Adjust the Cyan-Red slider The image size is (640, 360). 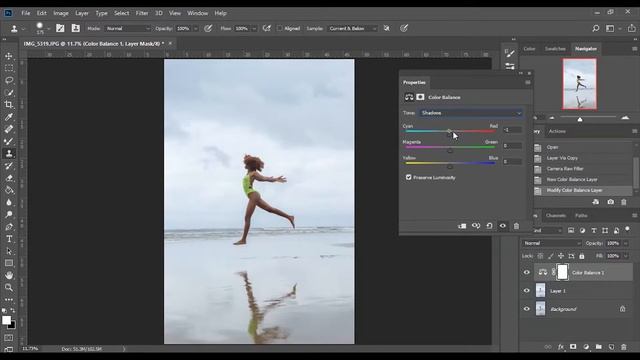(449, 131)
